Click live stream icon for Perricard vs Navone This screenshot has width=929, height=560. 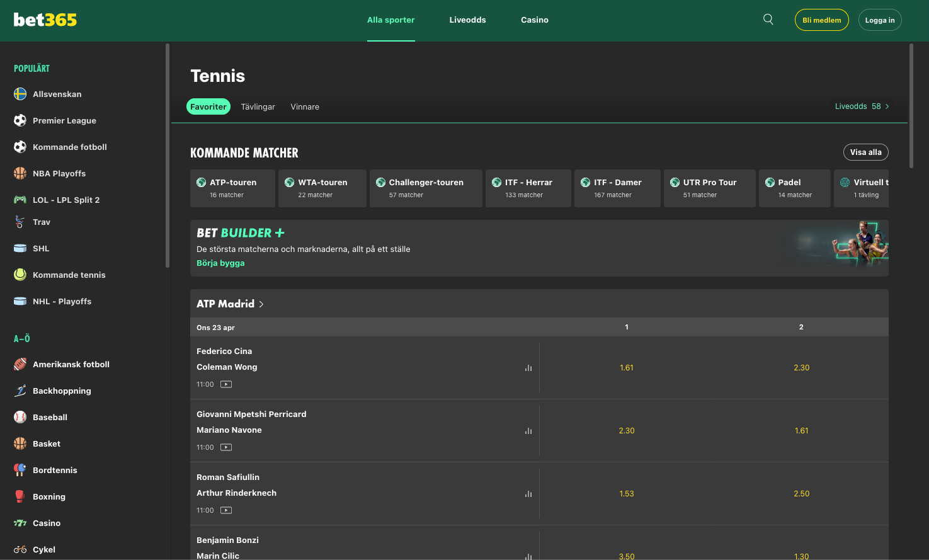pyautogui.click(x=226, y=447)
